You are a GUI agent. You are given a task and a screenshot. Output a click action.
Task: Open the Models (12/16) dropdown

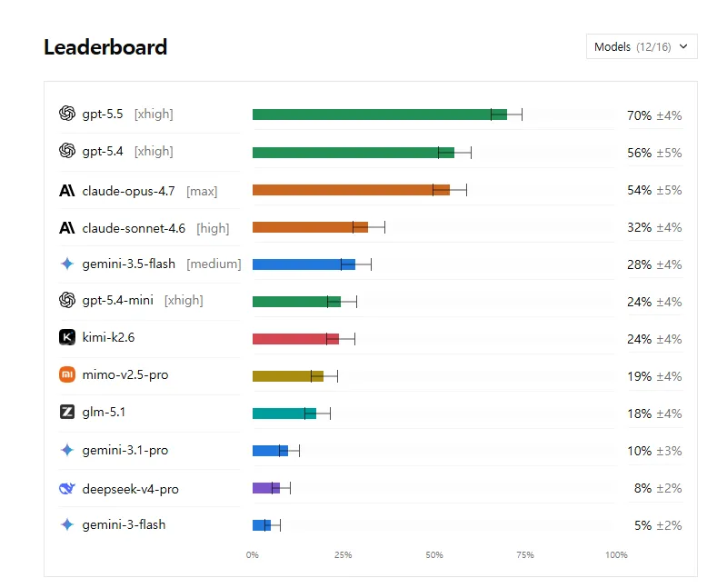[642, 46]
